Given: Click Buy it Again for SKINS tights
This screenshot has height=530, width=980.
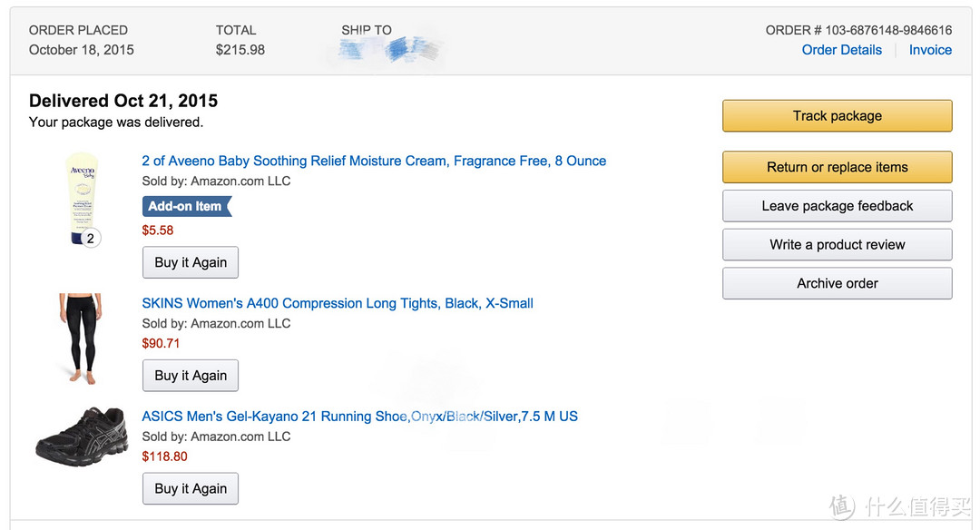Looking at the screenshot, I should [x=191, y=376].
